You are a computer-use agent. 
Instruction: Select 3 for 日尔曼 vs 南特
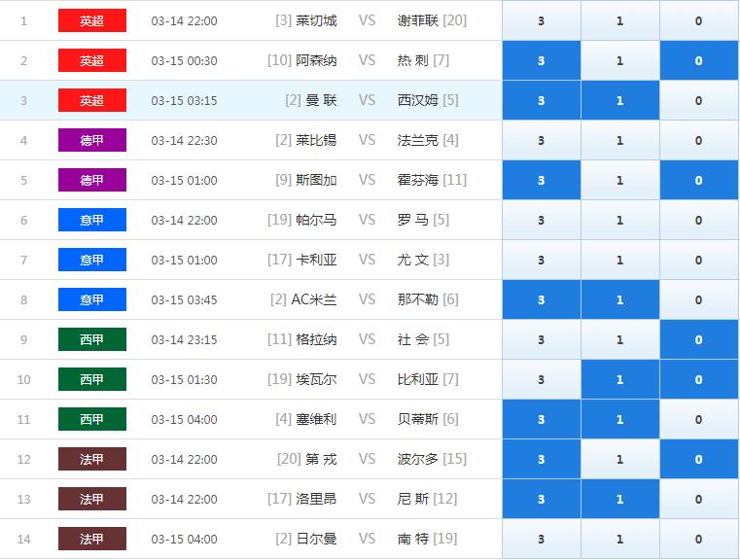[542, 539]
